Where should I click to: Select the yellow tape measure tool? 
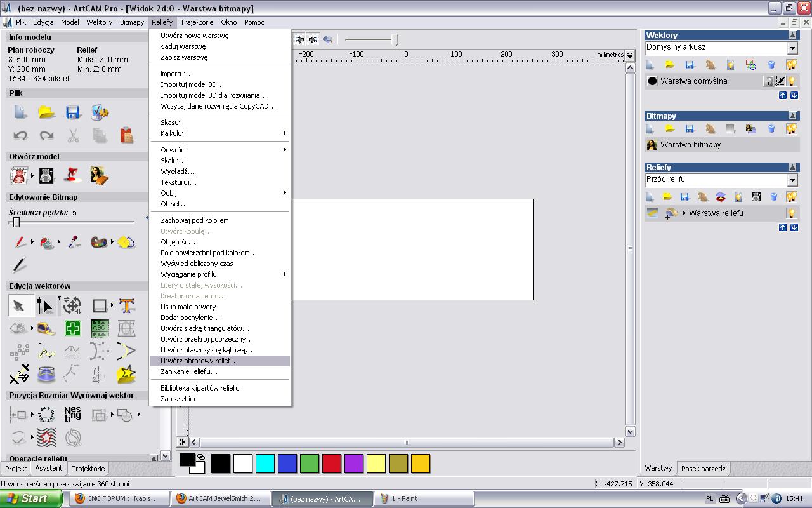(x=46, y=328)
